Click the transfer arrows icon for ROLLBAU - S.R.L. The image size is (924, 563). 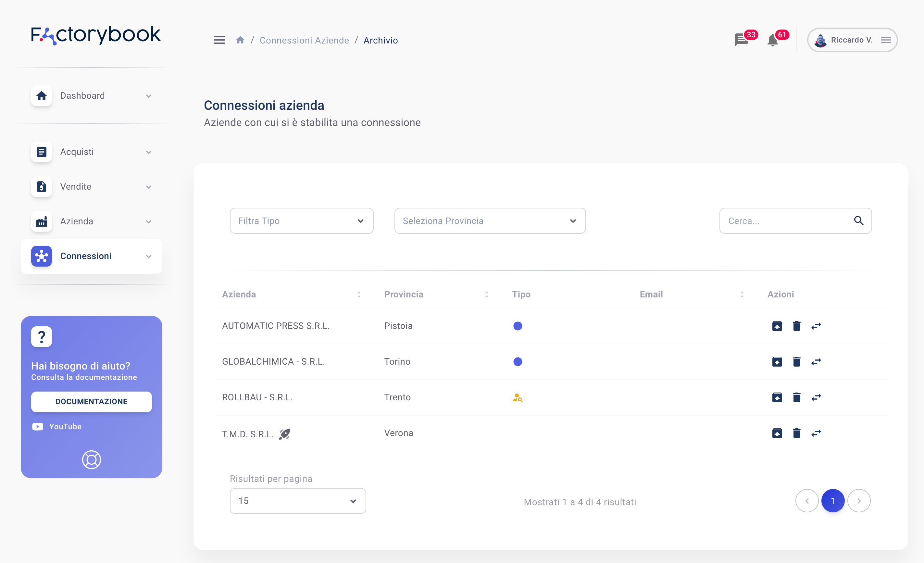tap(817, 397)
